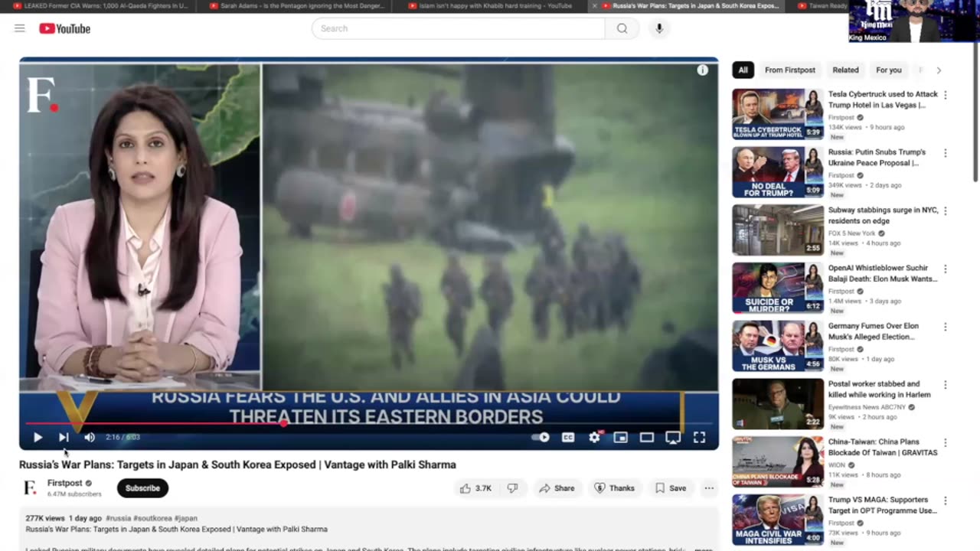The width and height of the screenshot is (980, 551).
Task: Open the Firstpost channel avatar
Action: [30, 488]
